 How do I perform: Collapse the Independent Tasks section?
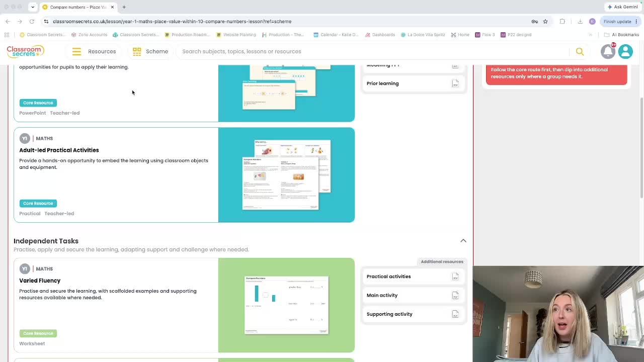[463, 241]
